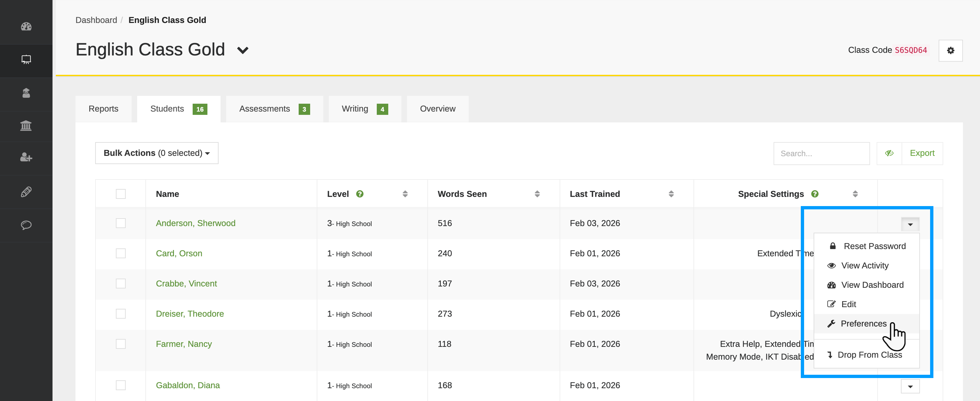Click into the Search field
The image size is (980, 401).
pyautogui.click(x=821, y=154)
